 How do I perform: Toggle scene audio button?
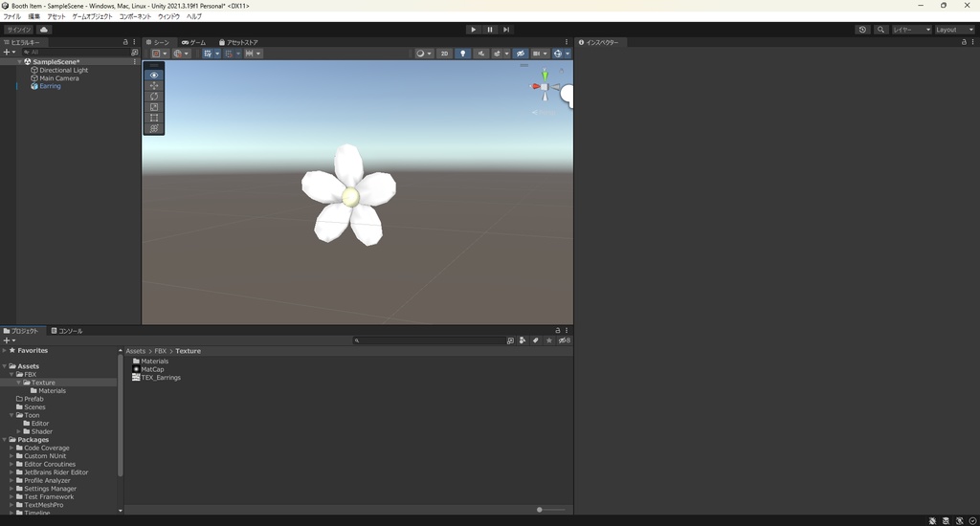480,54
